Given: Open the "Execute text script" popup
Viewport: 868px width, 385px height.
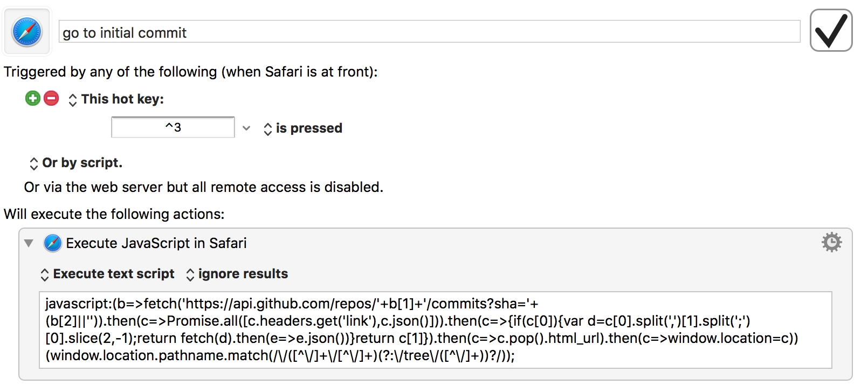Looking at the screenshot, I should pyautogui.click(x=108, y=274).
